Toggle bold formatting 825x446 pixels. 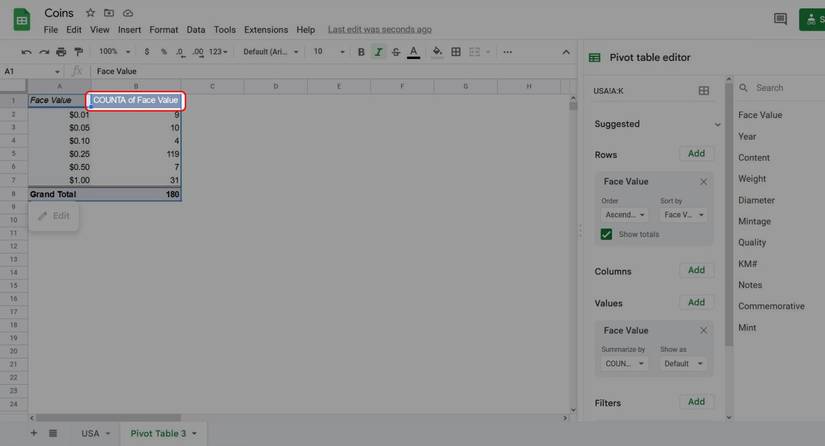(361, 52)
